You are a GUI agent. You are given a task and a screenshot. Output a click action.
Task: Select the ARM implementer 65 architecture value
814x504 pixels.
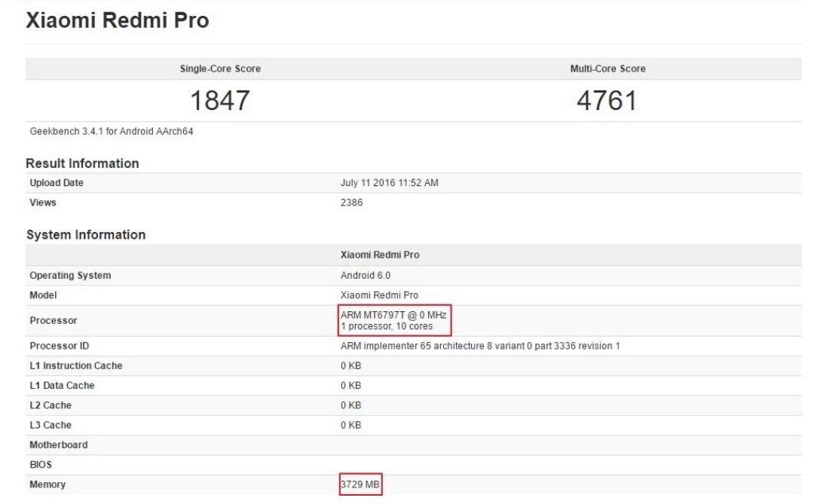[480, 346]
